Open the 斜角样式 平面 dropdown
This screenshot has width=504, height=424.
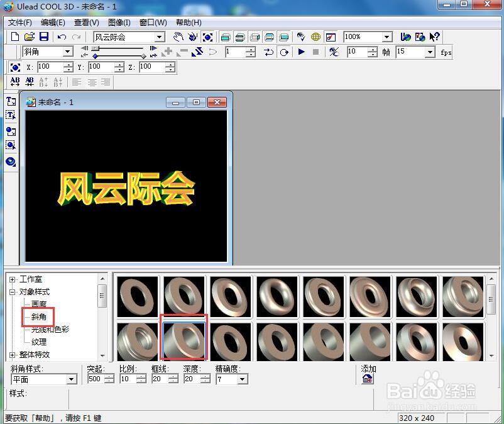tap(72, 379)
